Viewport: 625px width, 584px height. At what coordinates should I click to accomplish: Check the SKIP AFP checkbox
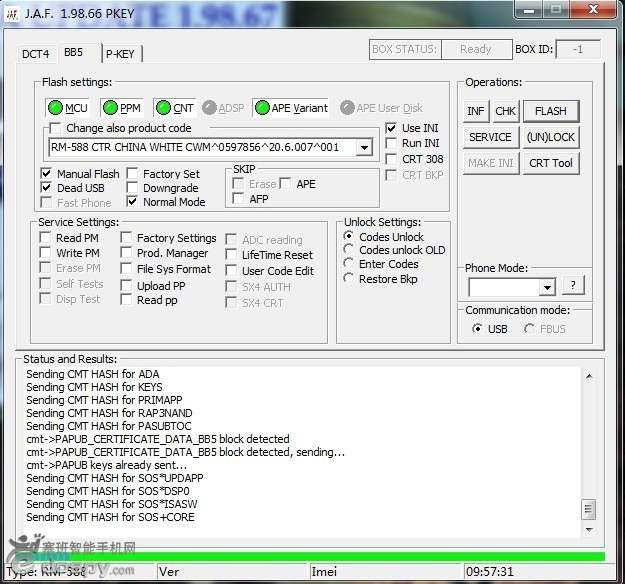(x=238, y=199)
